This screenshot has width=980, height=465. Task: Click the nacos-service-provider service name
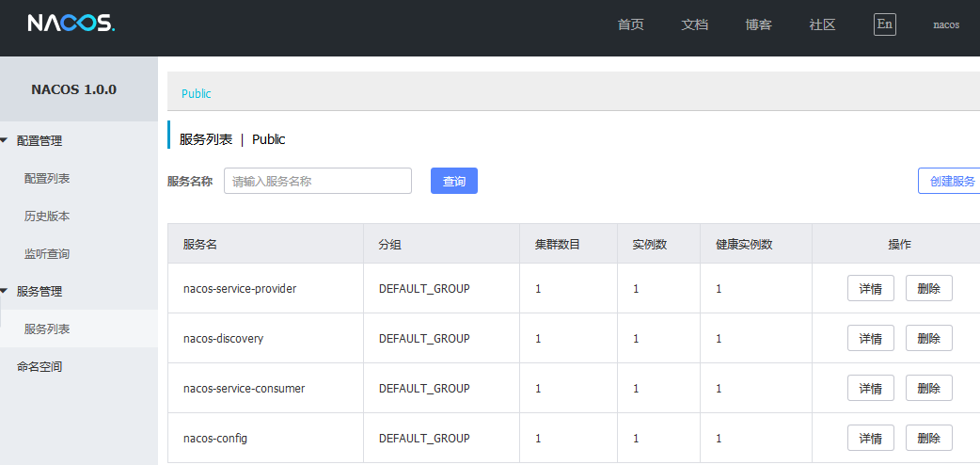240,289
